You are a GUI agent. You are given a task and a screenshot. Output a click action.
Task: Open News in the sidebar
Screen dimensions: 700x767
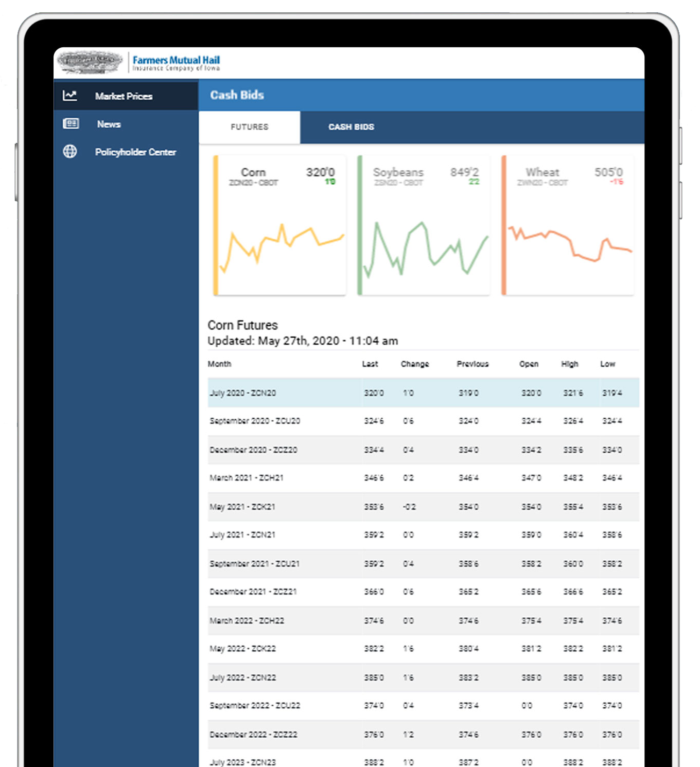point(126,124)
